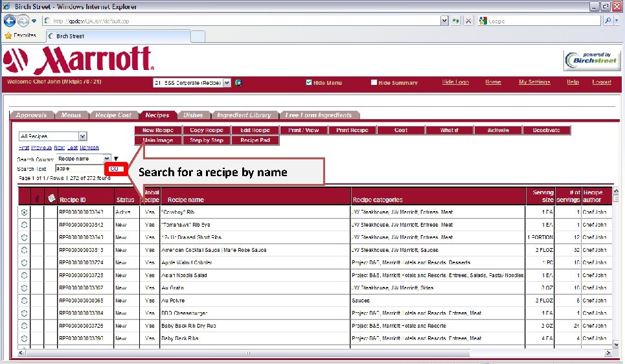
Task: Expand the address bar URL history dropdown
Action: point(444,21)
